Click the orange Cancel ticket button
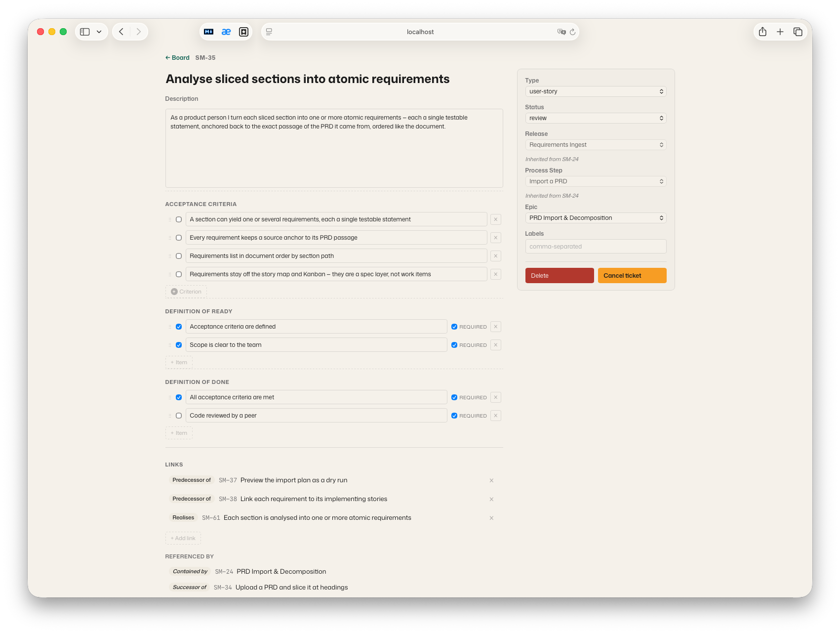840x634 pixels. (632, 276)
